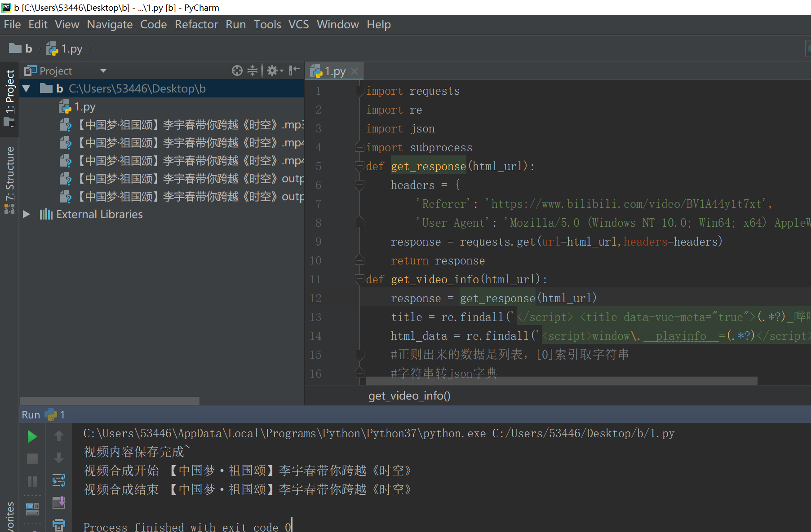Open the Code menu
Image resolution: width=811 pixels, height=532 pixels.
pos(153,25)
